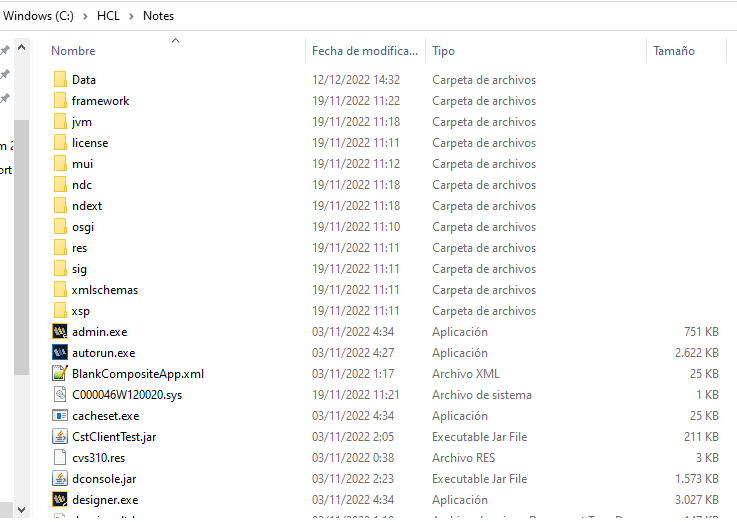Select the BlankCompositeApp.xml file icon

point(60,374)
